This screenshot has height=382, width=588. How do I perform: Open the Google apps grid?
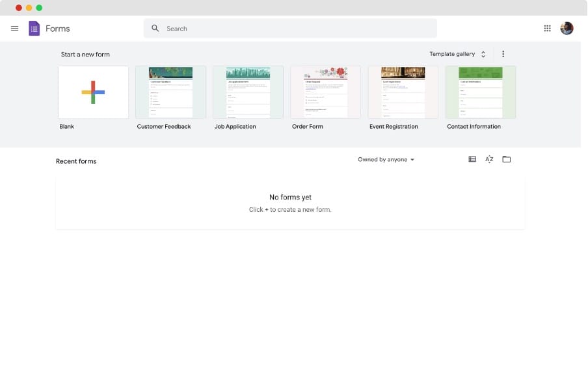[x=547, y=29]
